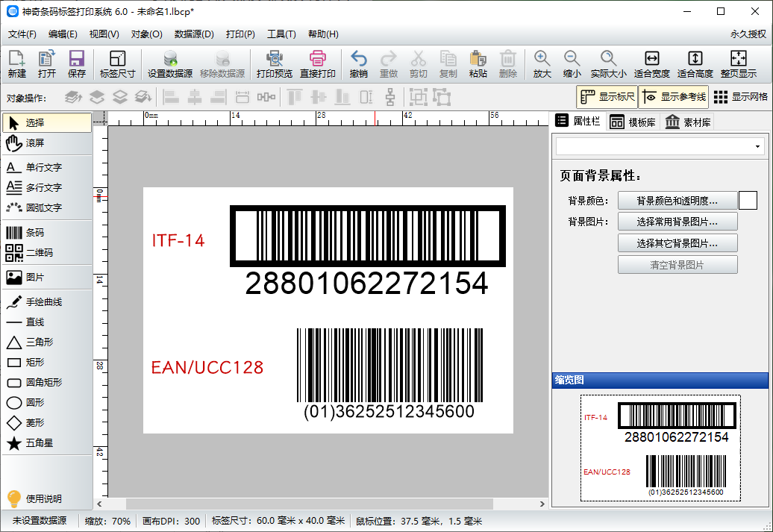
Task: Select the 单行文字 single-line text tool
Action: tap(47, 168)
